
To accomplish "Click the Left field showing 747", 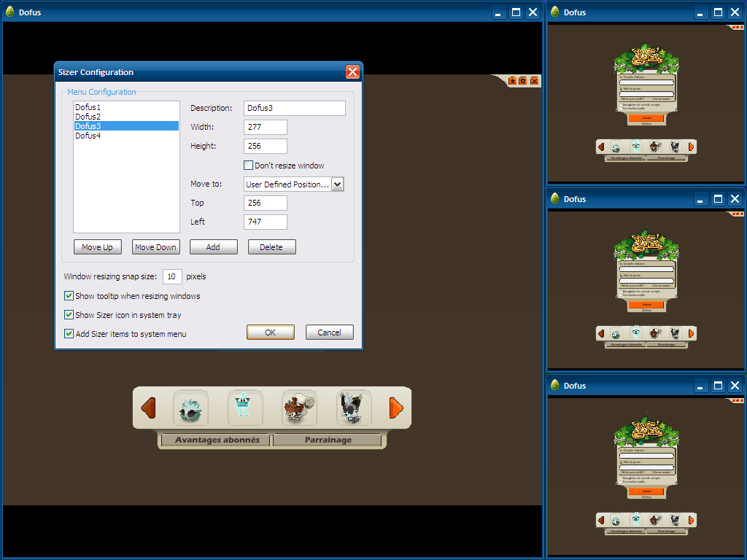I will 266,222.
